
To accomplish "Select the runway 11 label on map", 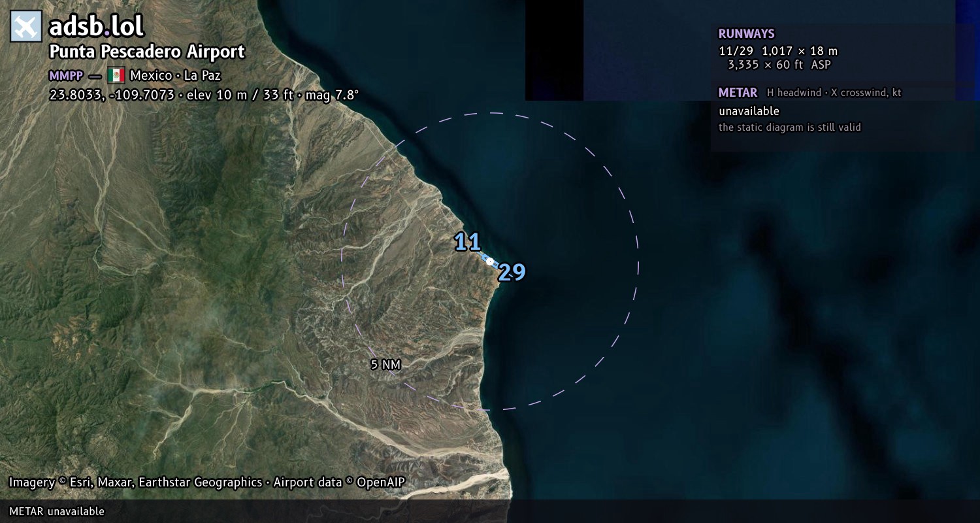I will [468, 242].
